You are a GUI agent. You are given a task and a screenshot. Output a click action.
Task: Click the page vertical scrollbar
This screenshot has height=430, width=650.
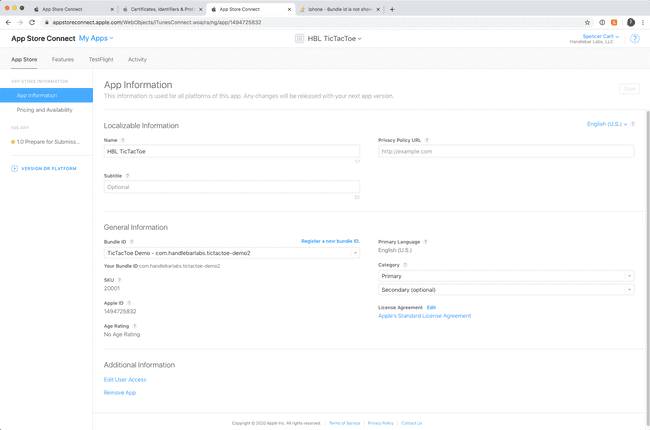coord(648,270)
